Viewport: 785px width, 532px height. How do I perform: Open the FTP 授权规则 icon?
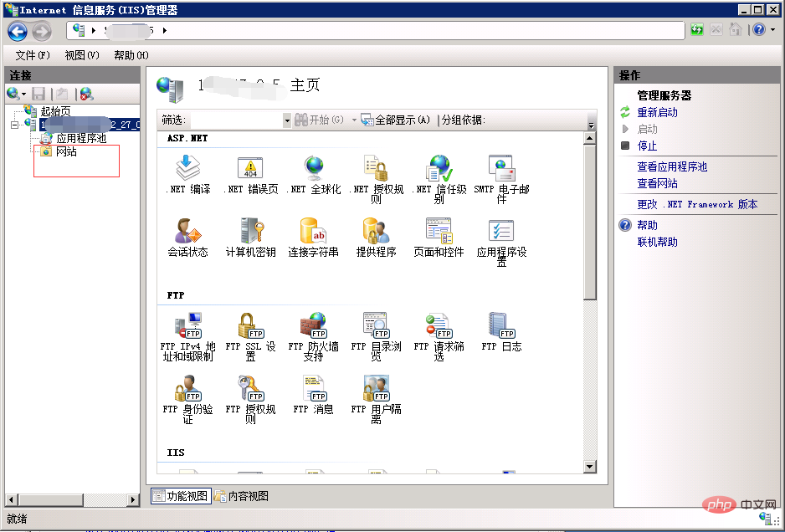point(250,399)
